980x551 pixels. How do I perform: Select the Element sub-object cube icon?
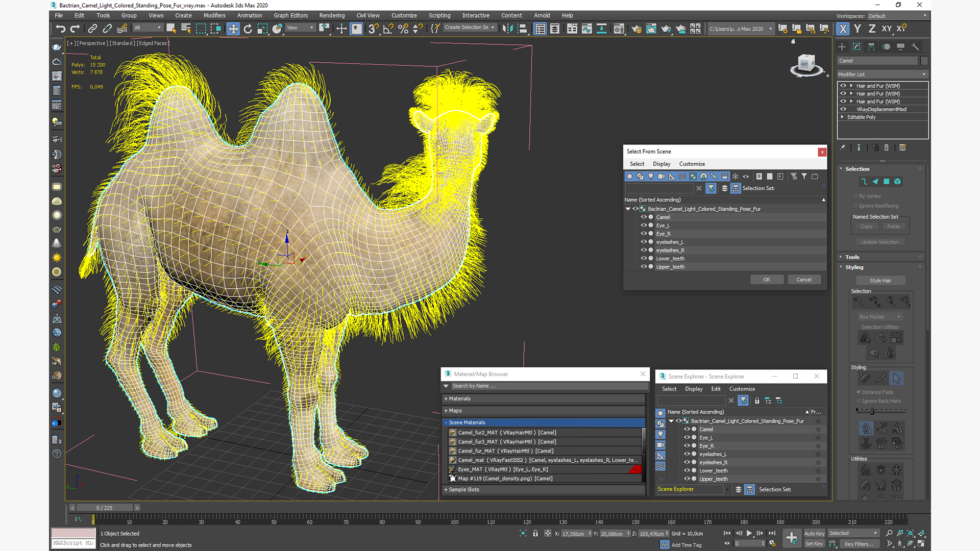[x=897, y=182]
